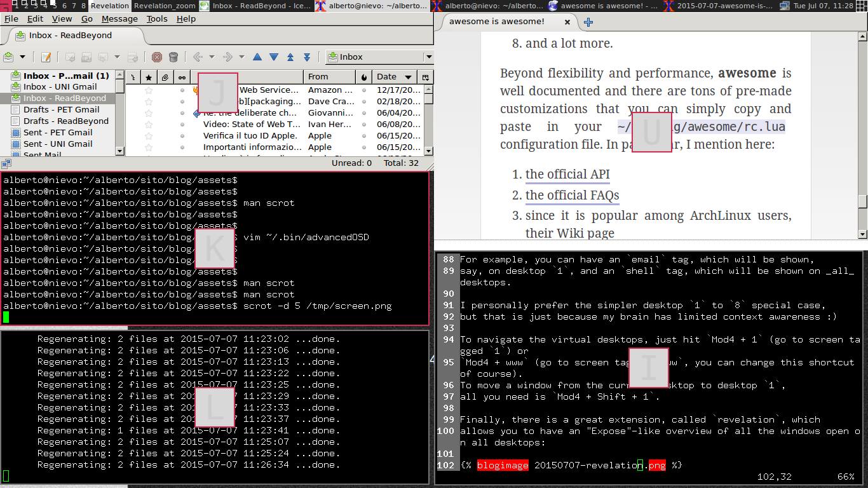Close the 'awesome is awesome!' browser tab

pyautogui.click(x=567, y=22)
